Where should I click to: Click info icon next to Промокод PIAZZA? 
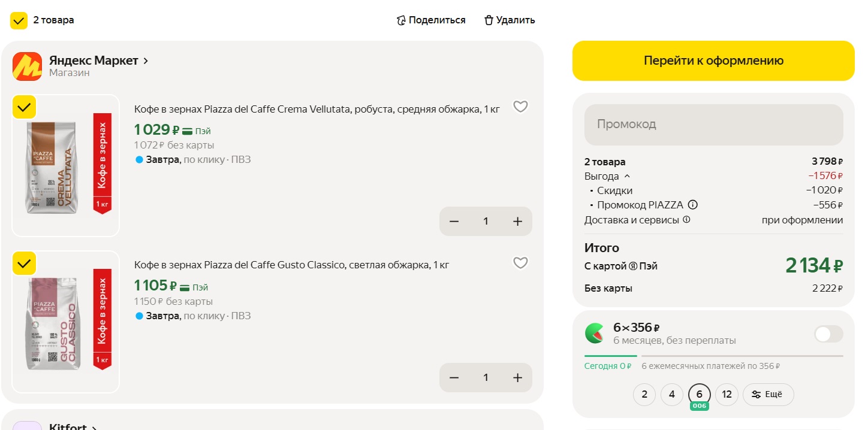coord(693,205)
